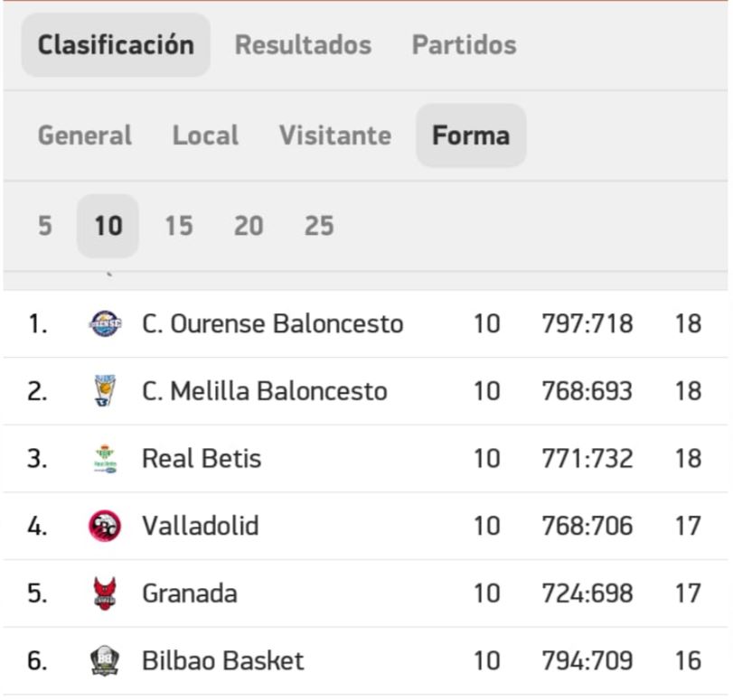Show form for last 5 matches
The width and height of the screenshot is (733, 700).
coord(45,226)
